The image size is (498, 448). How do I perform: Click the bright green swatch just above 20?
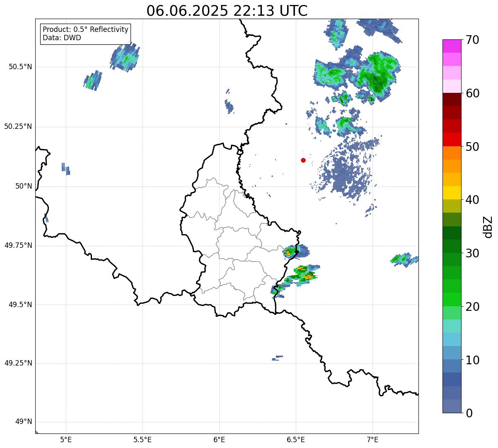(x=452, y=300)
